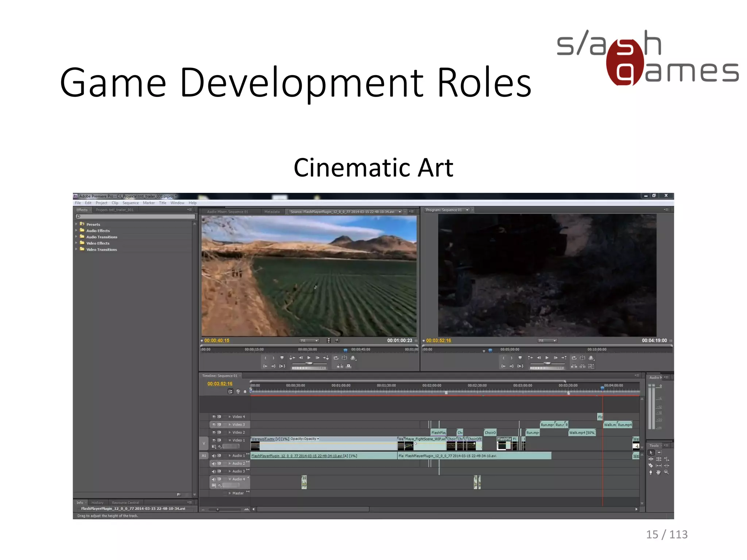Select the Track Select tool
This screenshot has width=747, height=560.
click(x=659, y=452)
